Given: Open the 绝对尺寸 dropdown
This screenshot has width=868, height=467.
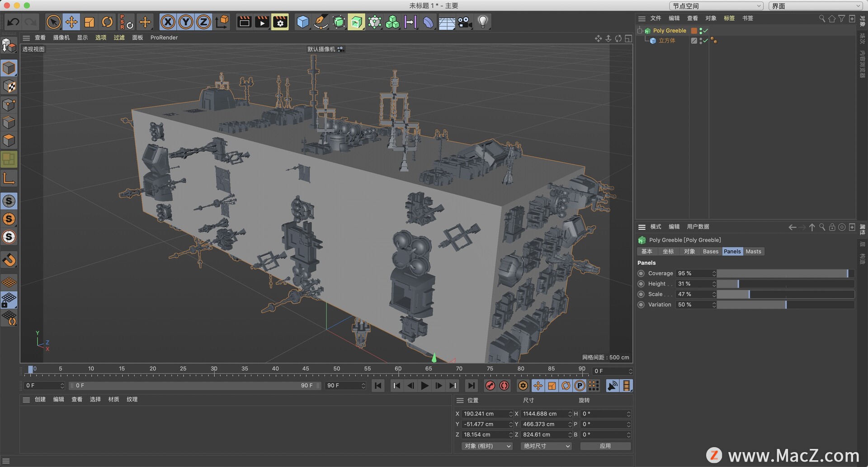Looking at the screenshot, I should tap(546, 446).
